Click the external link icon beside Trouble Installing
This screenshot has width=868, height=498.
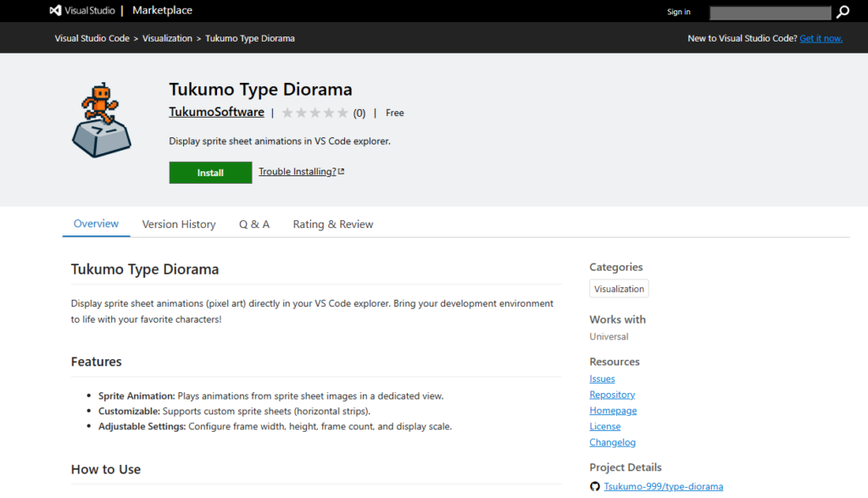click(341, 172)
